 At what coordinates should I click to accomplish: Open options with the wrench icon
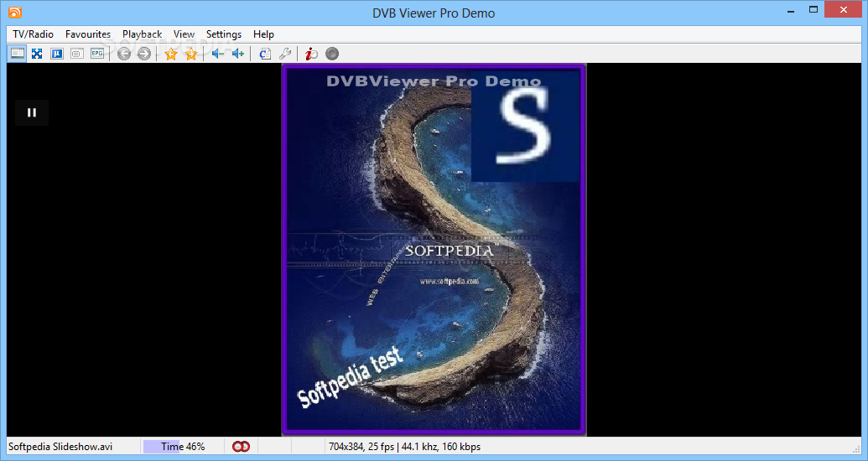click(285, 54)
